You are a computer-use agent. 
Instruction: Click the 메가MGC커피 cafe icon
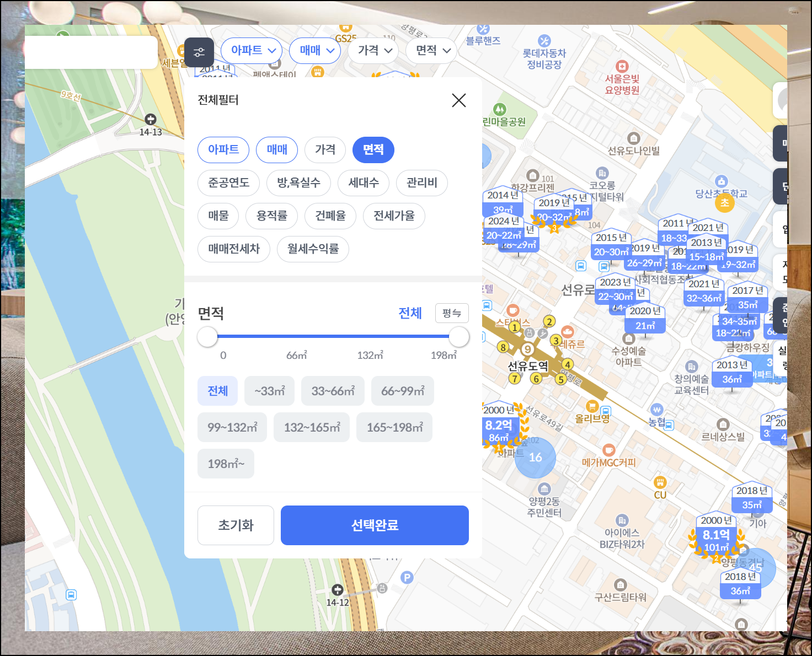[609, 450]
